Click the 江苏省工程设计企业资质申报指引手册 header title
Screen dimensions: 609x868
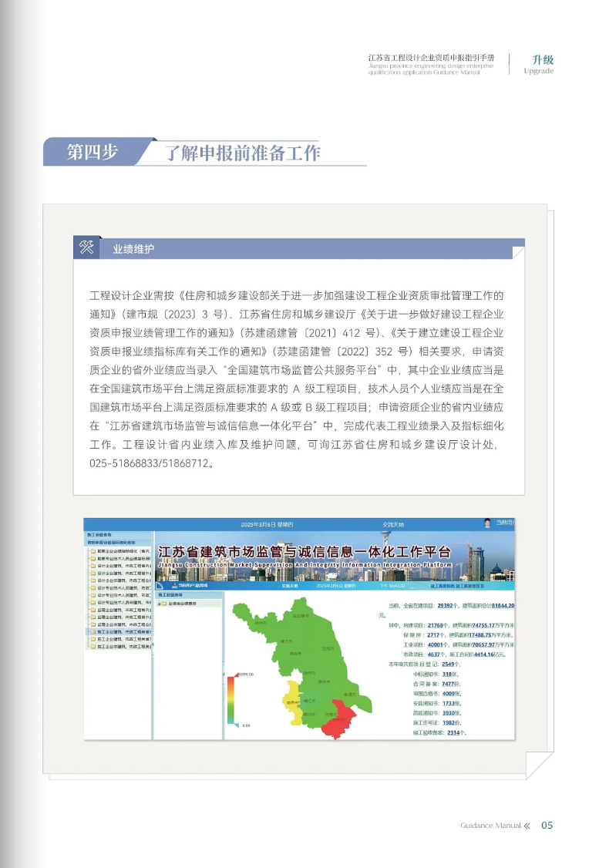point(431,58)
